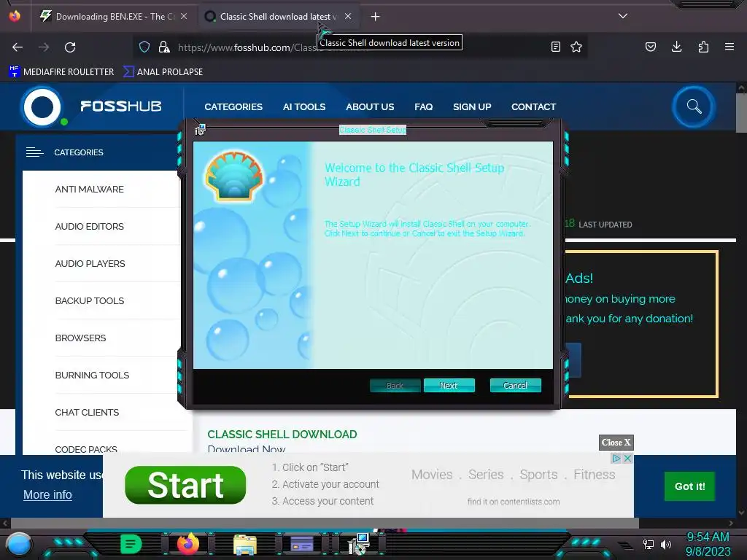This screenshot has width=747, height=560.
Task: Click the tracking protection shield icon
Action: (144, 47)
